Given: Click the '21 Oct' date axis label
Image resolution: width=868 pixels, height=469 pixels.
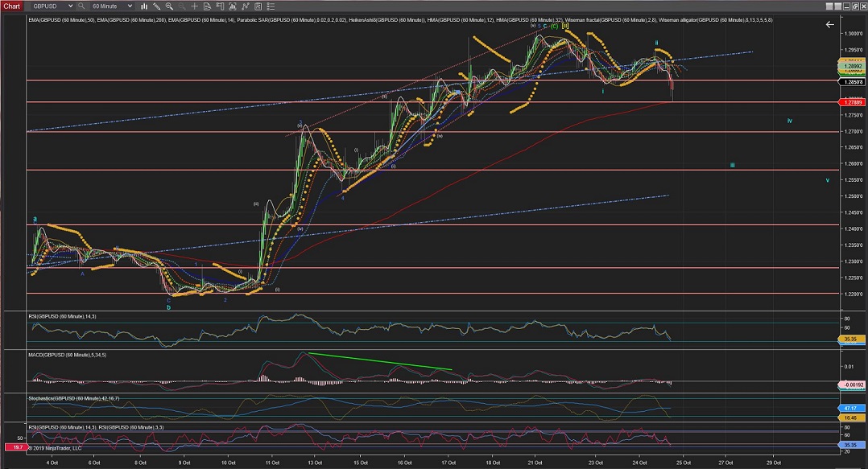Looking at the screenshot, I should click(x=535, y=463).
